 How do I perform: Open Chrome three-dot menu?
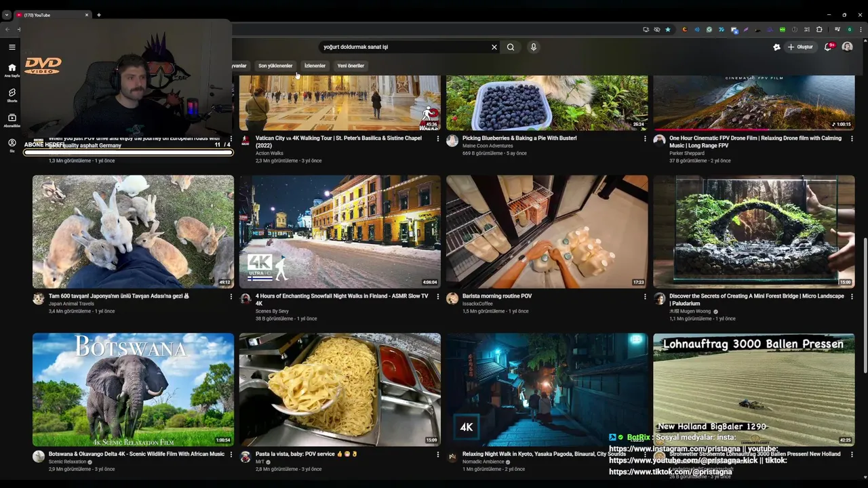tap(860, 29)
